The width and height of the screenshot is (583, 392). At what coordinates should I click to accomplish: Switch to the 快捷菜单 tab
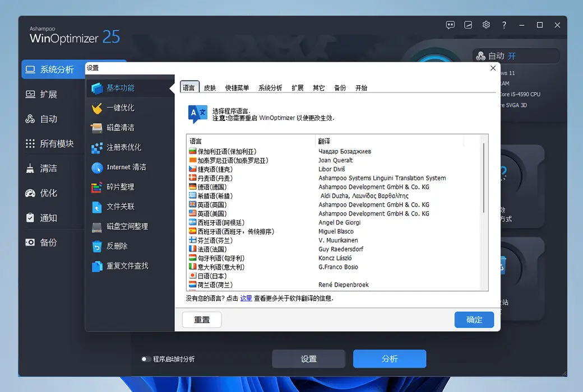click(x=237, y=88)
